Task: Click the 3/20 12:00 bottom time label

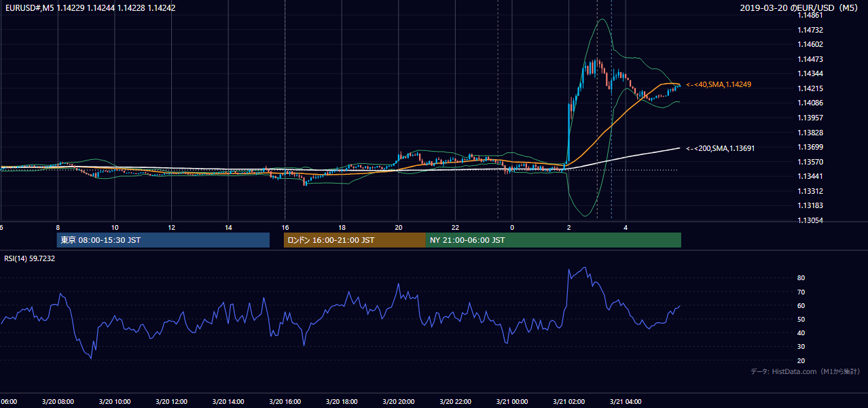Action: tap(172, 402)
